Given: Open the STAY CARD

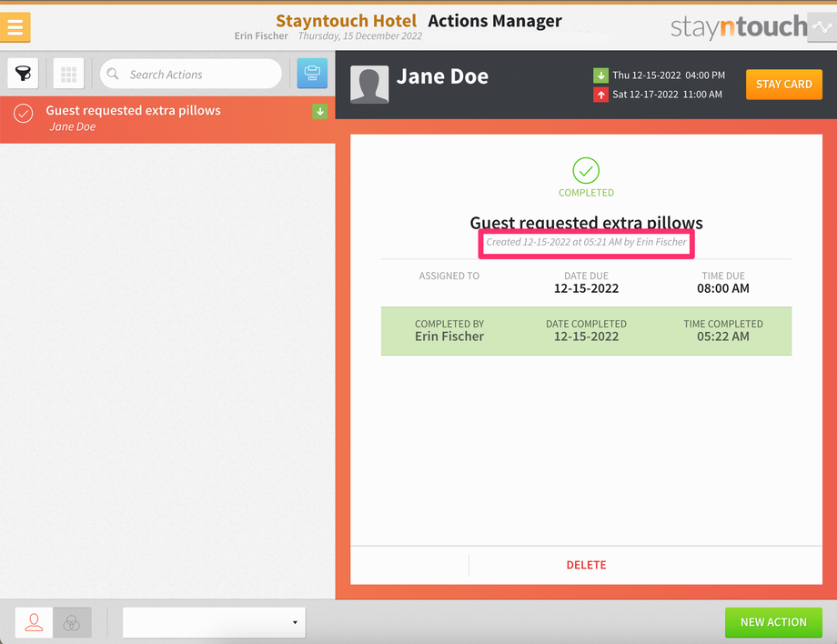Looking at the screenshot, I should [x=783, y=85].
